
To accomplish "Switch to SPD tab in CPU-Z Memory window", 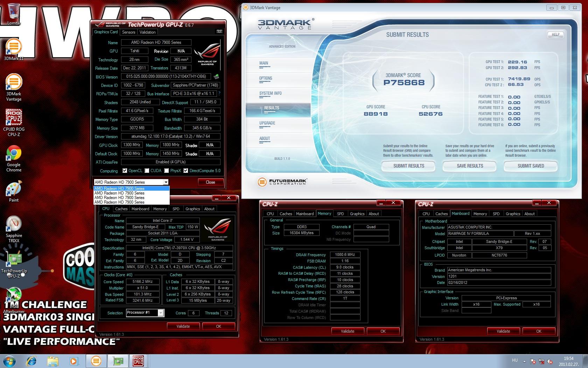I will [x=340, y=214].
